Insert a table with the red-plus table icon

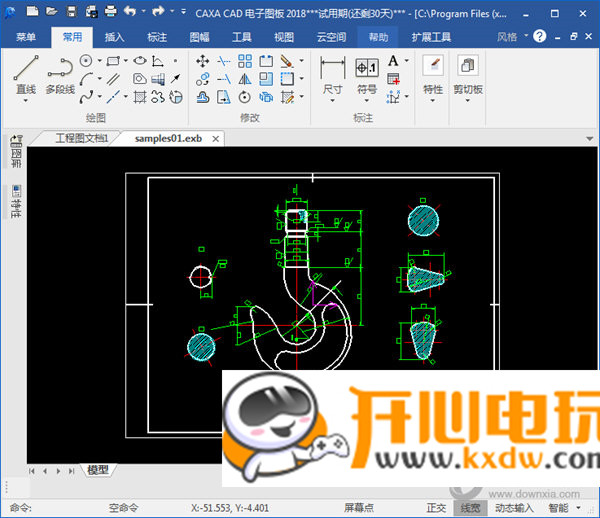click(393, 79)
